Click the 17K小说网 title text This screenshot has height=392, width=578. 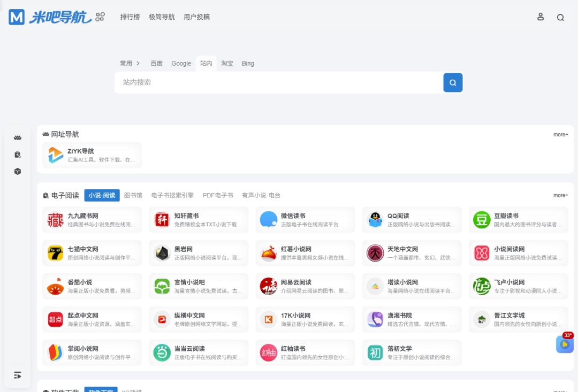295,316
